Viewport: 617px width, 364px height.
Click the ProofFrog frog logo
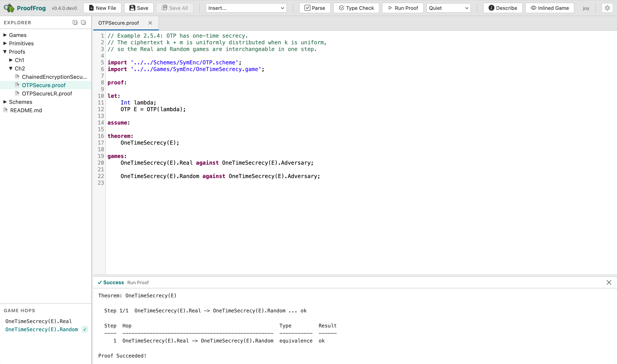pyautogui.click(x=9, y=8)
